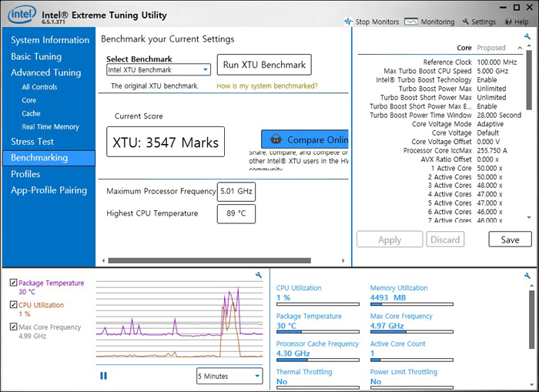Click the XTU: 3547 Marks score box
539x392 pixels.
click(x=166, y=142)
